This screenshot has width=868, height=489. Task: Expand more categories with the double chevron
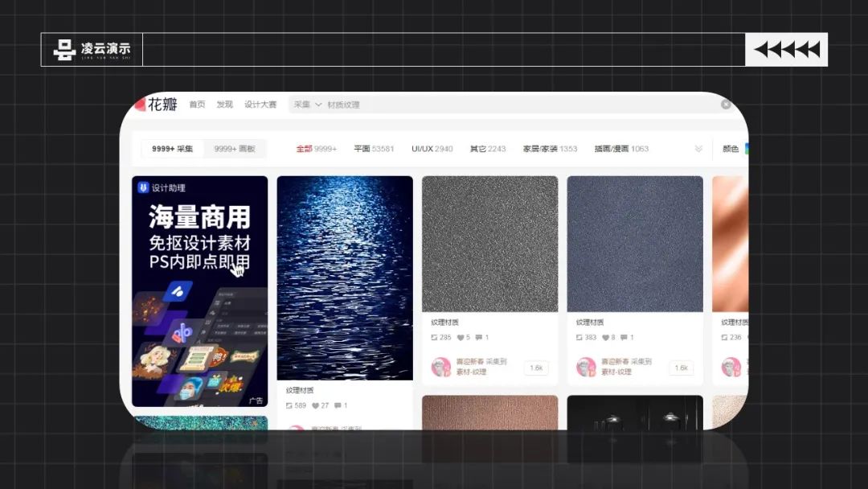coord(698,149)
